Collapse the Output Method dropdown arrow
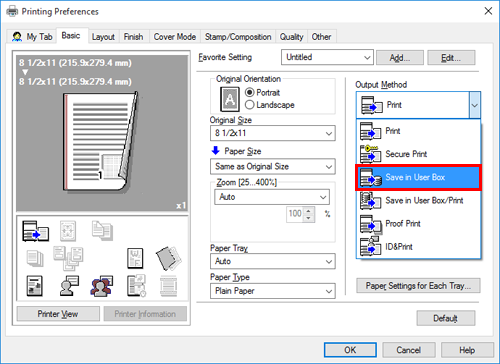The height and width of the screenshot is (364, 500). (475, 105)
